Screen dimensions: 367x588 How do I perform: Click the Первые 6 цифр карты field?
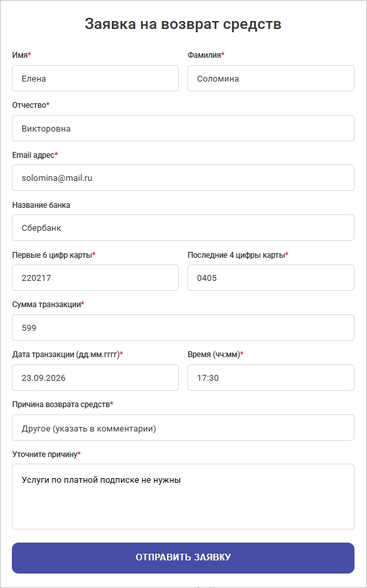95,278
